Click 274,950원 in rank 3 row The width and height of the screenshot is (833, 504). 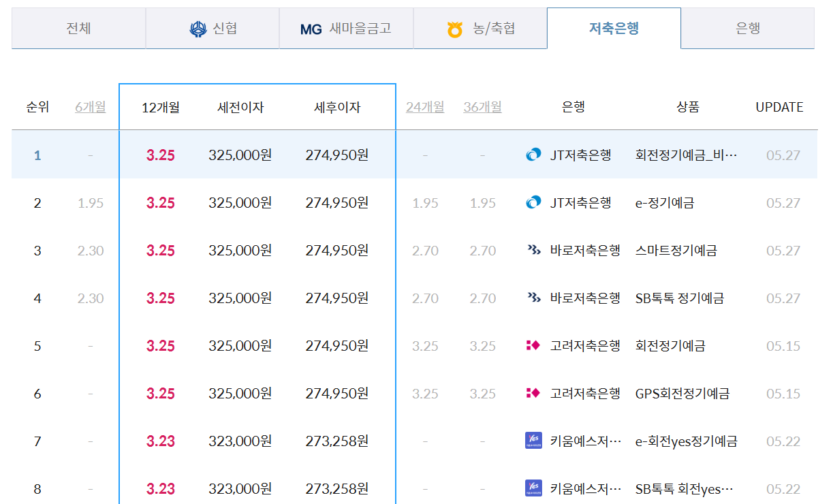[x=337, y=251]
